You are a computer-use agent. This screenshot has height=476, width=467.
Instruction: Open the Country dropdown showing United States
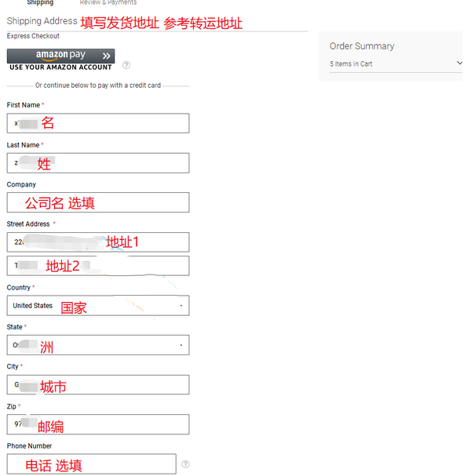[98, 305]
